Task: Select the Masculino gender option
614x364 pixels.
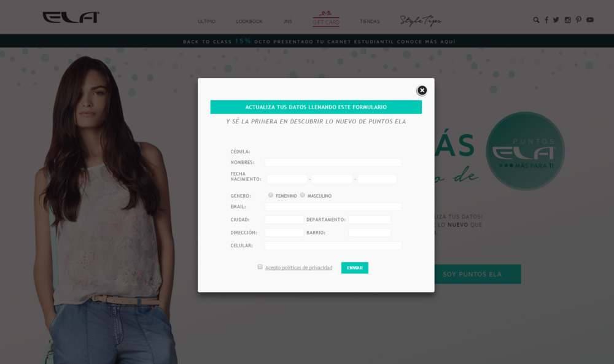Action: 302,195
